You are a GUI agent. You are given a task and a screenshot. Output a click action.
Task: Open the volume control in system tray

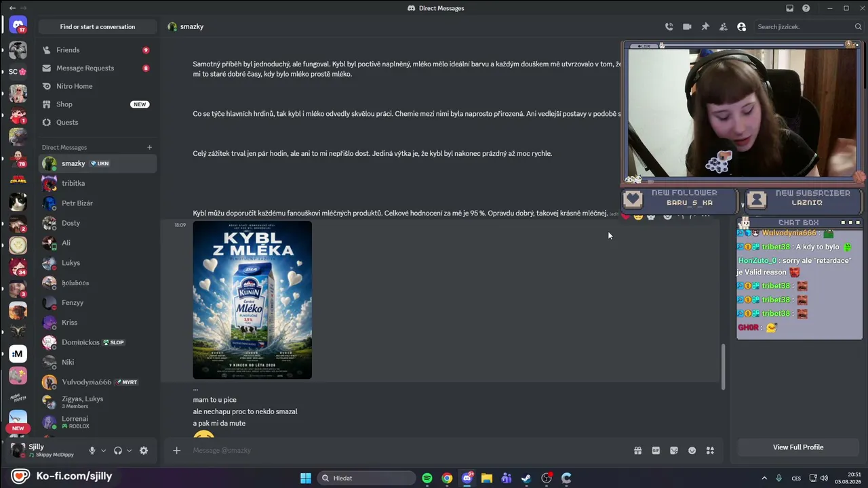point(824,478)
